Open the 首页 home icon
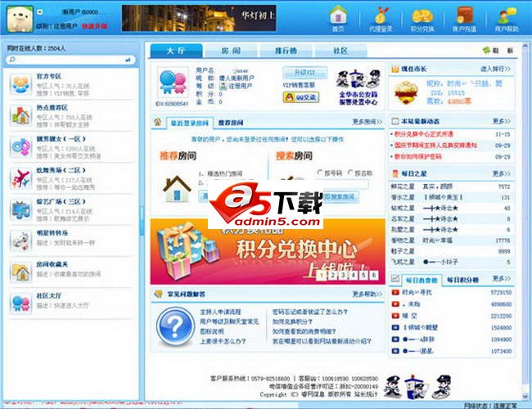 pyautogui.click(x=338, y=19)
